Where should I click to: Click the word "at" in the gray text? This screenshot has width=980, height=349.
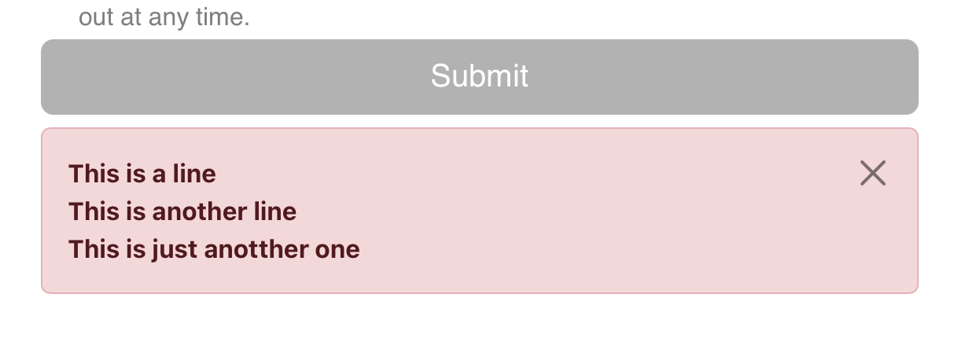[x=130, y=17]
